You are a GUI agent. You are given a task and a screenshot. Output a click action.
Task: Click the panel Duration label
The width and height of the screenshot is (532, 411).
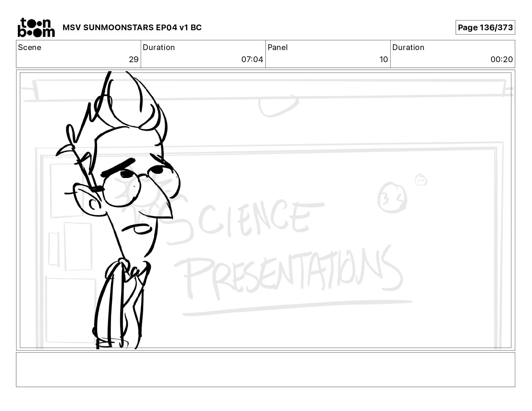coord(408,47)
